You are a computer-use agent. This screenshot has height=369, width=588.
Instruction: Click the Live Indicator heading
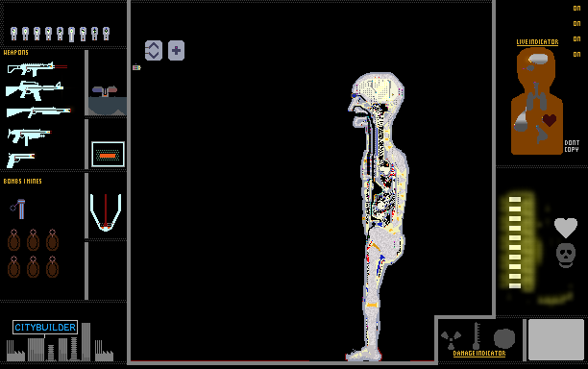coord(537,42)
